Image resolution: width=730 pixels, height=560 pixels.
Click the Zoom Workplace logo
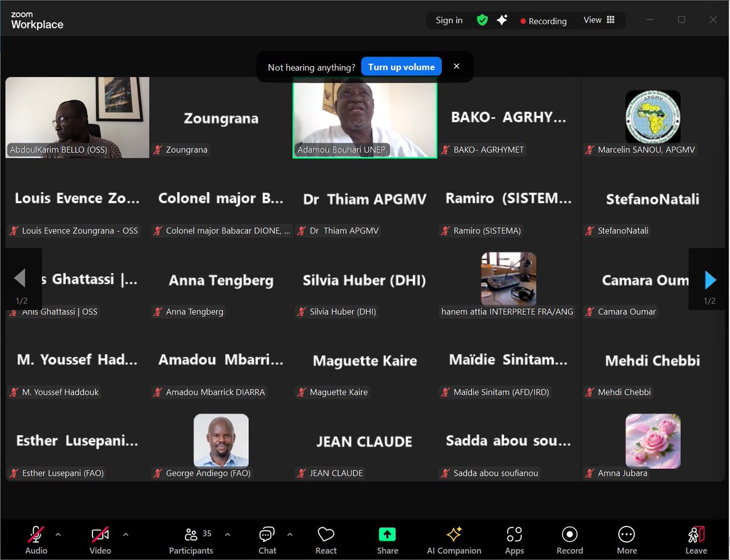pos(37,20)
